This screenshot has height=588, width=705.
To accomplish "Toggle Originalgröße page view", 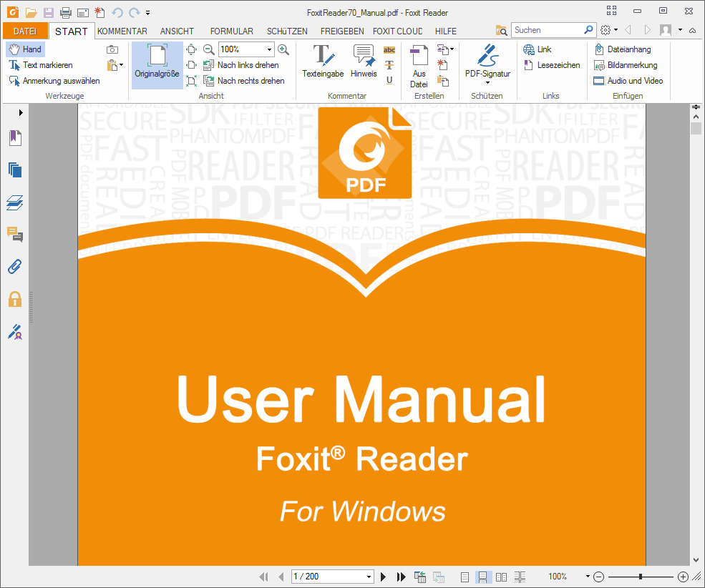I will (x=157, y=65).
